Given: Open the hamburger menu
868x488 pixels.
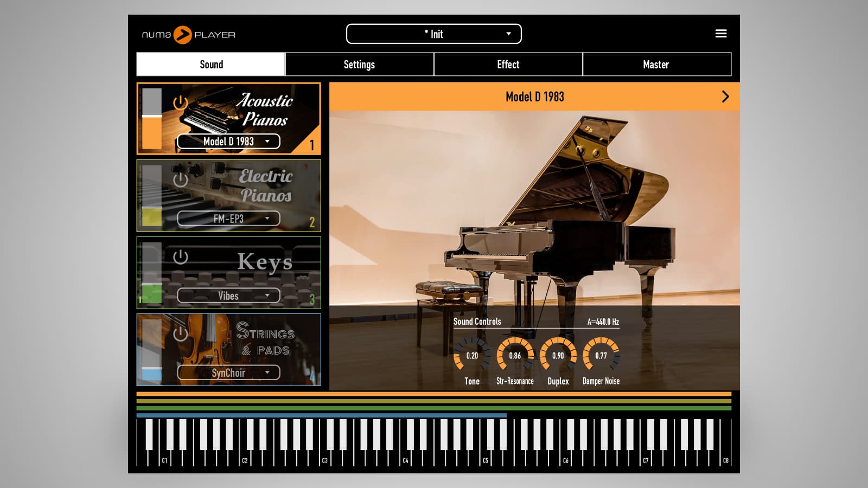Looking at the screenshot, I should [721, 33].
